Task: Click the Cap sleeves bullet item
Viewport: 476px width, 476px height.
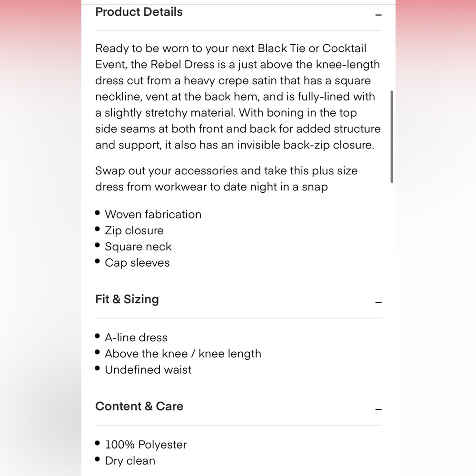Action: tap(137, 263)
